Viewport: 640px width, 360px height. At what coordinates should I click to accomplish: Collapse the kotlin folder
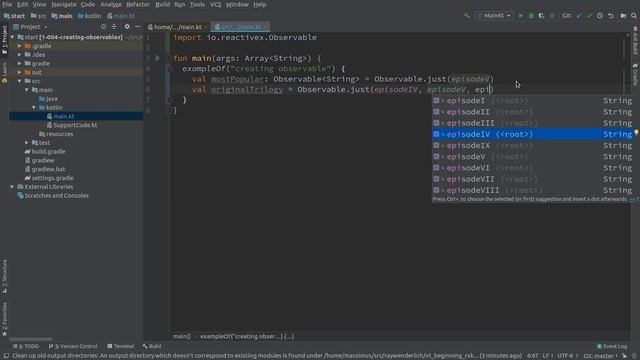click(34, 107)
